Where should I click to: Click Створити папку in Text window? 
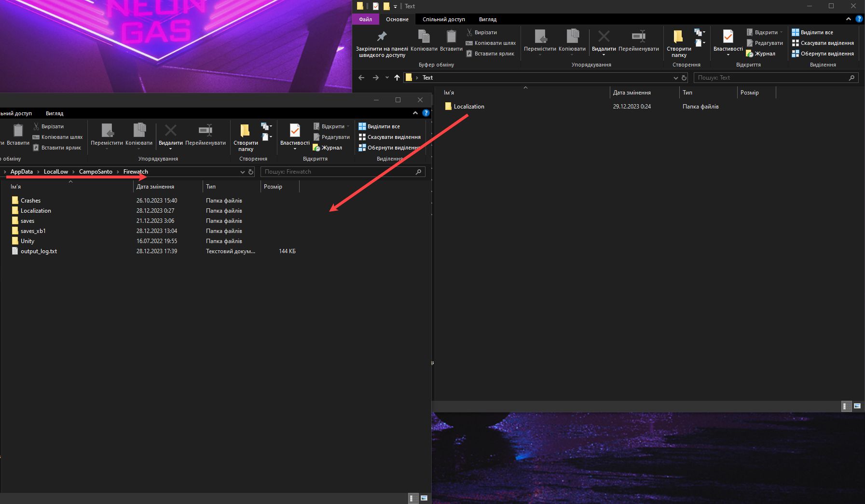point(679,43)
